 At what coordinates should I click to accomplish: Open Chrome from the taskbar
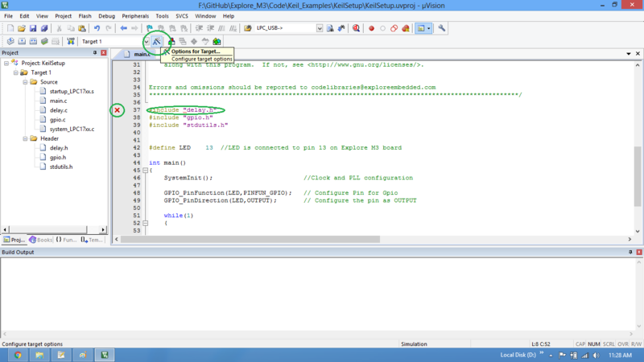[x=18, y=355]
